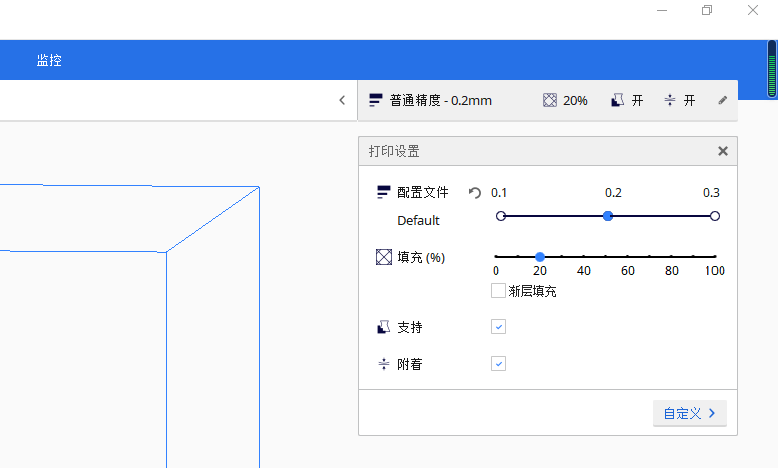778x468 pixels.
Task: Close the 打印设置 panel
Action: pos(723,151)
